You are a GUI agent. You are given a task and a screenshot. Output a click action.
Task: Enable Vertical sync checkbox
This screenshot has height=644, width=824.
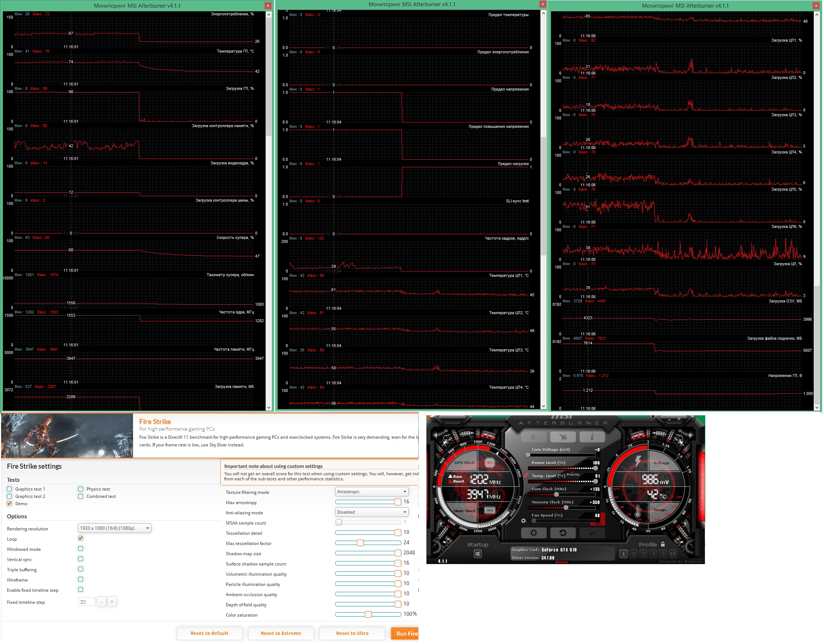click(x=80, y=559)
